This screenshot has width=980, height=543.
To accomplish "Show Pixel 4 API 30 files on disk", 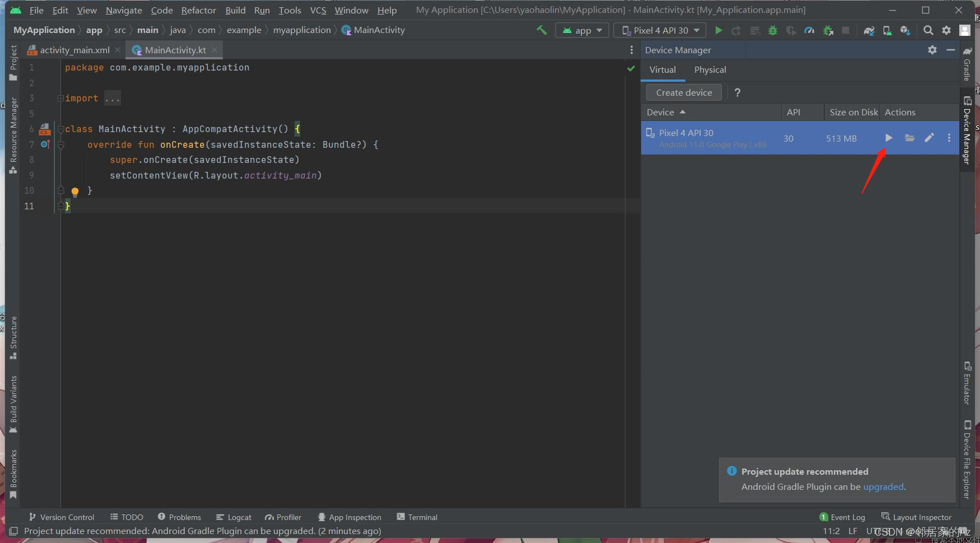I will tap(909, 138).
